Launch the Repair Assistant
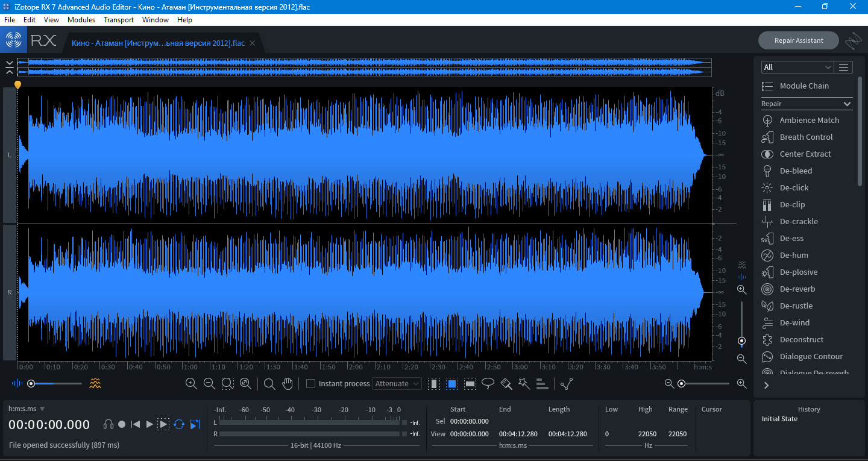 tap(798, 40)
